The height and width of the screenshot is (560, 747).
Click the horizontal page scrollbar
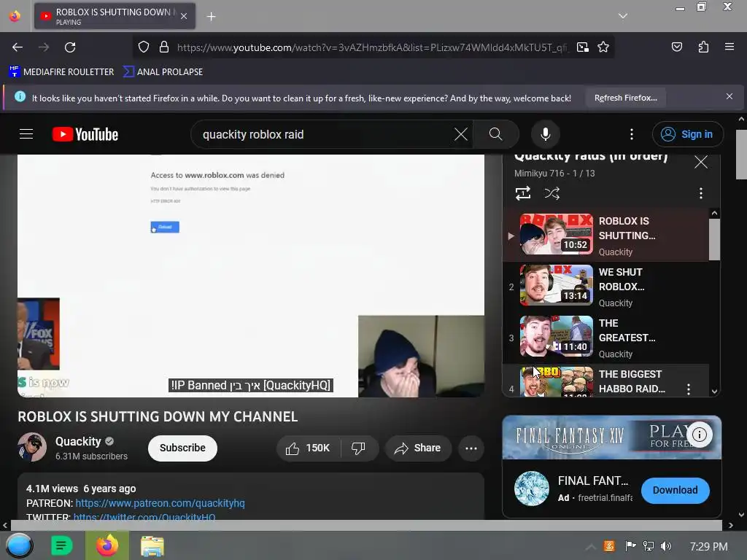[367, 525]
